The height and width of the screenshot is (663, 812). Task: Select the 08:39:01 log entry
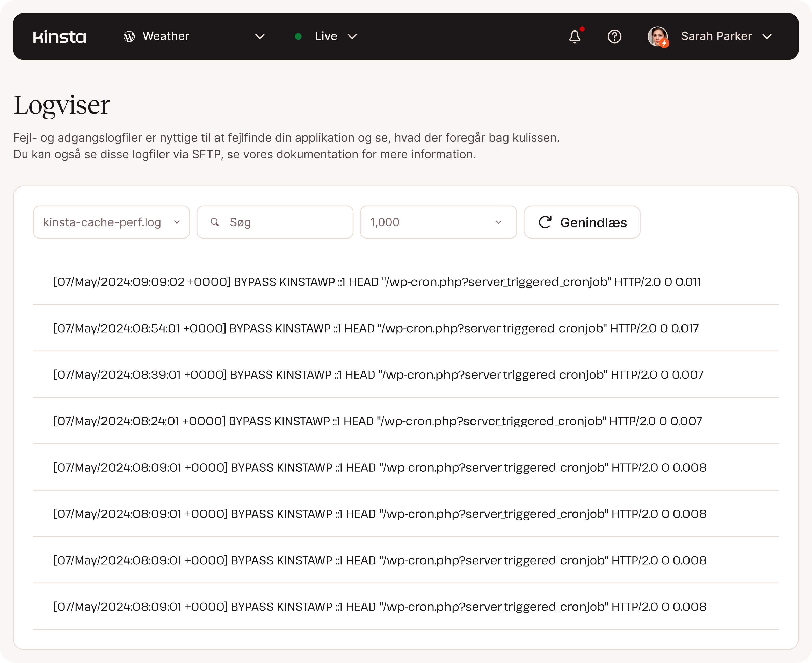(x=378, y=375)
